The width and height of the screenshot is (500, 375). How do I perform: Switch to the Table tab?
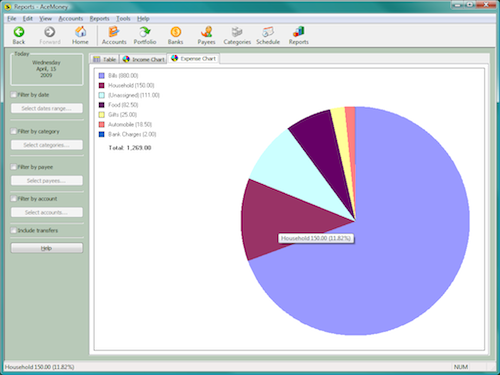105,59
